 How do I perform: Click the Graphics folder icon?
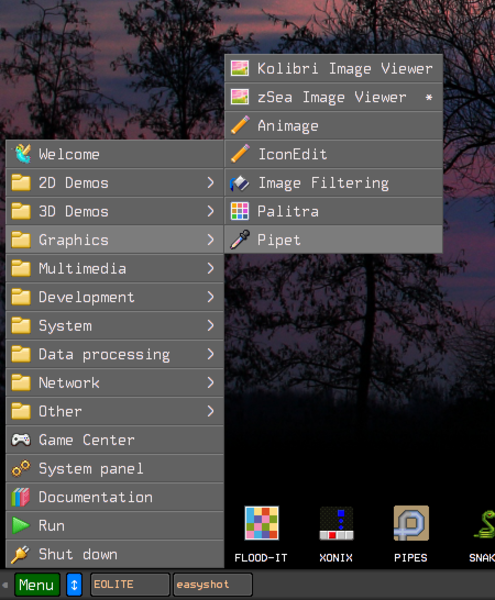click(21, 240)
